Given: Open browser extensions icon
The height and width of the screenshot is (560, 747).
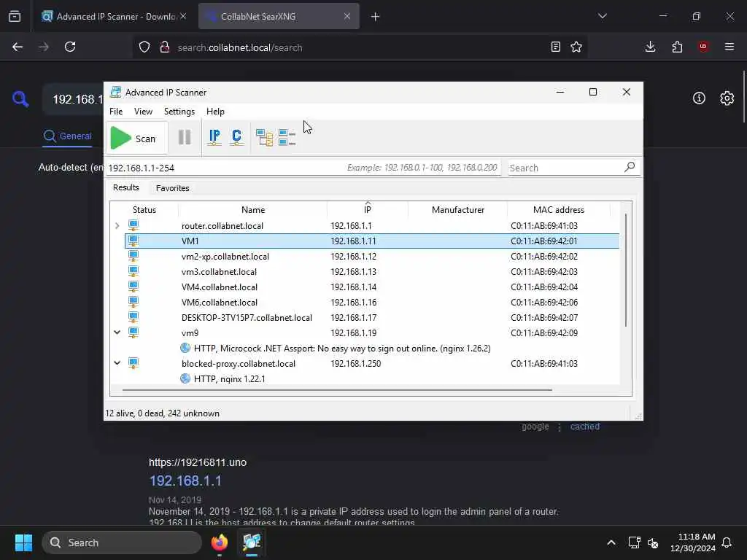Looking at the screenshot, I should [677, 47].
